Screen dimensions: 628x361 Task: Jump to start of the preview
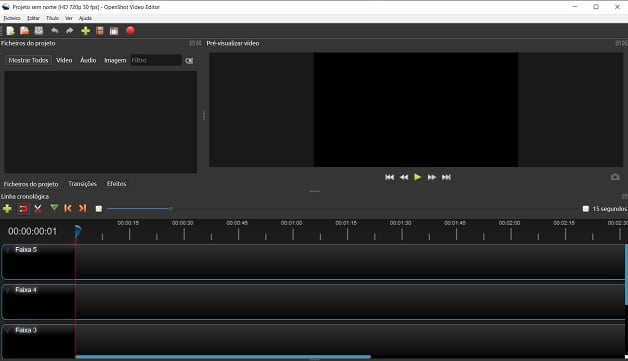pos(389,177)
